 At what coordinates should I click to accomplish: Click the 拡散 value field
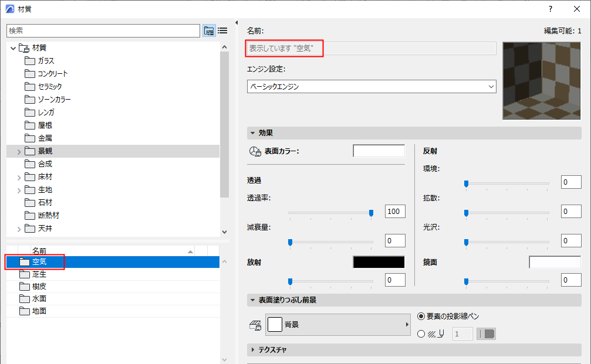tap(571, 211)
